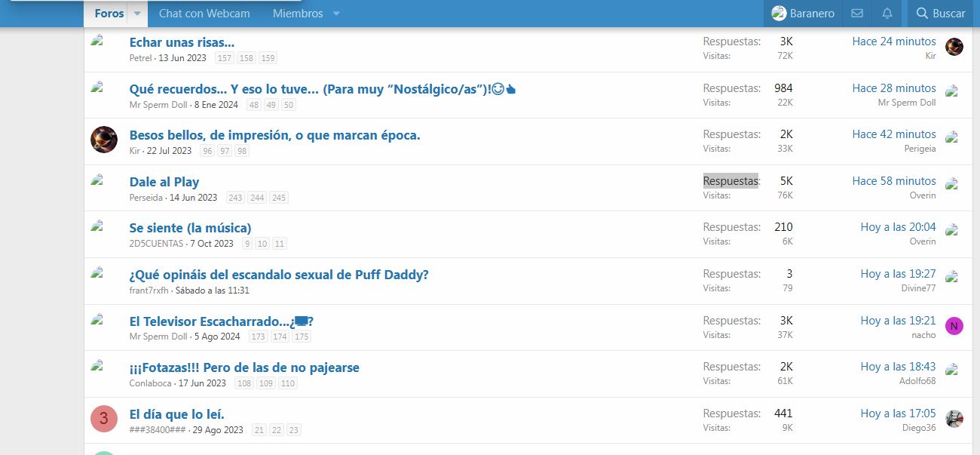Image resolution: width=980 pixels, height=455 pixels.
Task: Open latest post Hoy a las 19:27
Action: [x=898, y=274]
